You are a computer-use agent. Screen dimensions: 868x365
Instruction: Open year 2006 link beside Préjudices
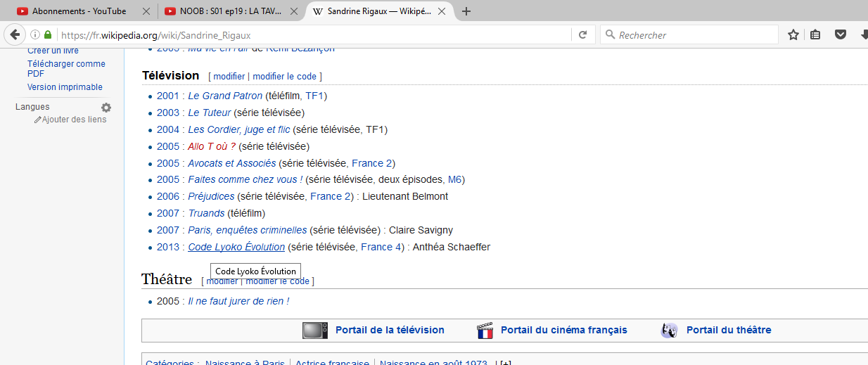(168, 196)
